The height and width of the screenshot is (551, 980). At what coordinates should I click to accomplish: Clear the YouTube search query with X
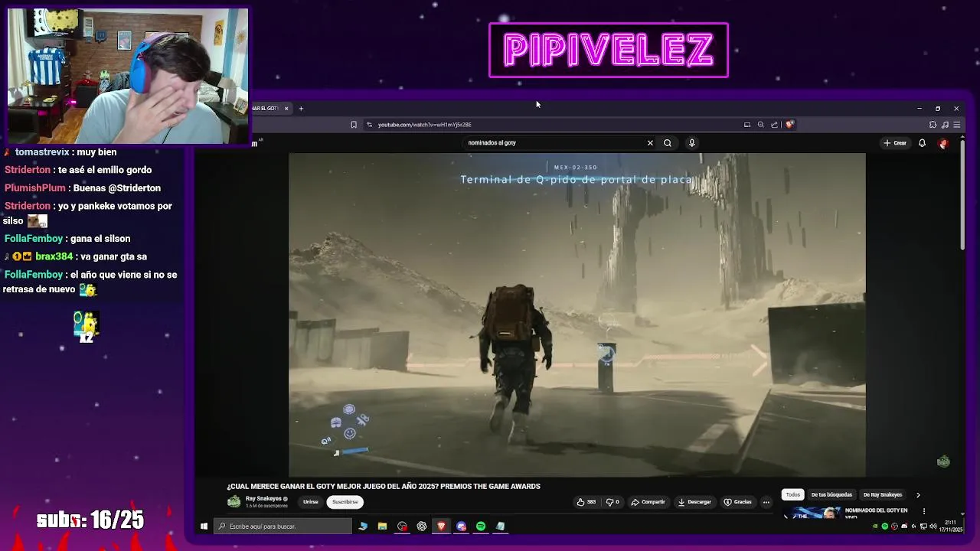pyautogui.click(x=650, y=143)
